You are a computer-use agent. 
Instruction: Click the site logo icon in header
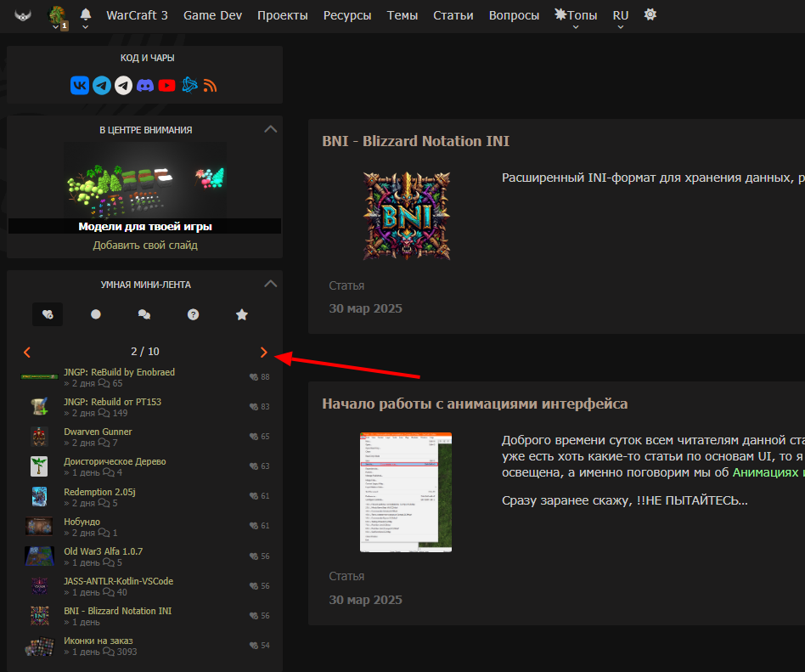[23, 15]
